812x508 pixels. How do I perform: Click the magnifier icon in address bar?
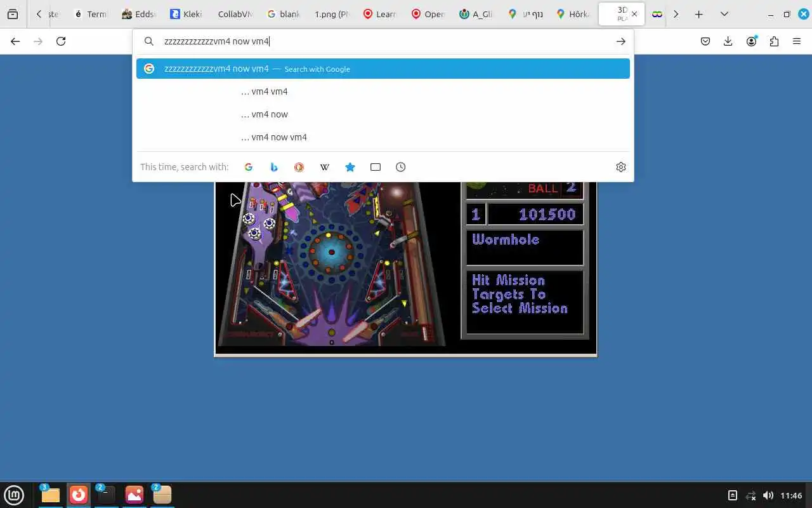[x=149, y=41]
